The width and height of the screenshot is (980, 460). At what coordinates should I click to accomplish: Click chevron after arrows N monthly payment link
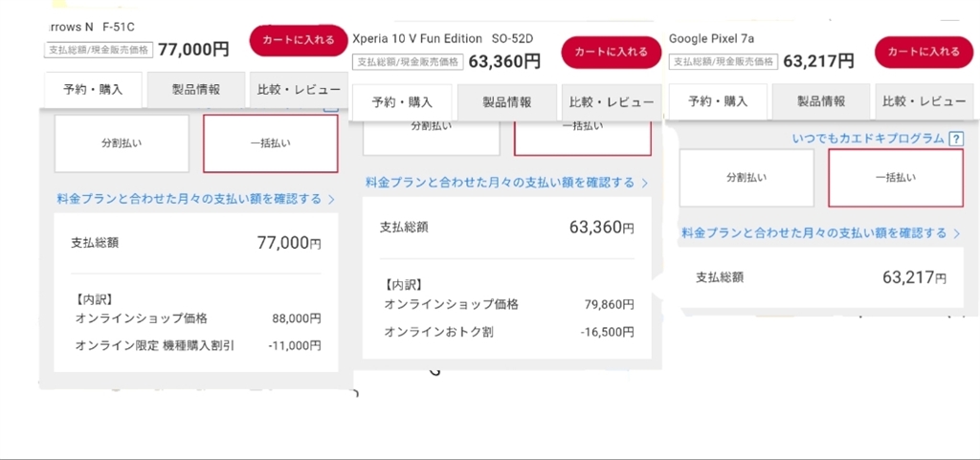coord(331,200)
